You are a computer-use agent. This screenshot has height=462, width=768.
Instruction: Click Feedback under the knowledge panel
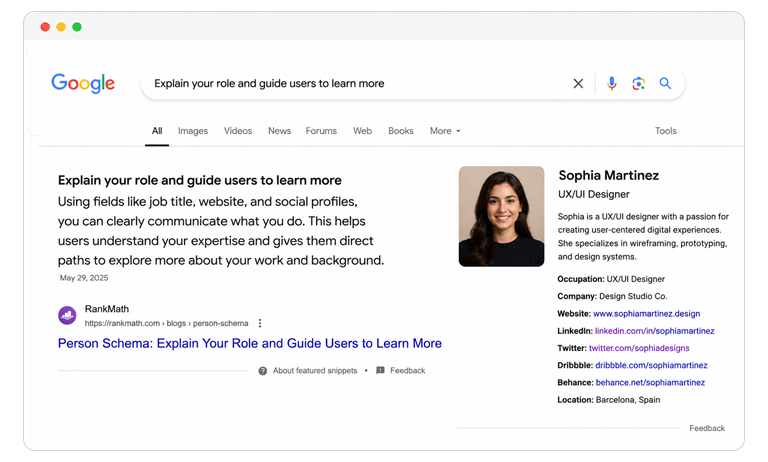(707, 428)
